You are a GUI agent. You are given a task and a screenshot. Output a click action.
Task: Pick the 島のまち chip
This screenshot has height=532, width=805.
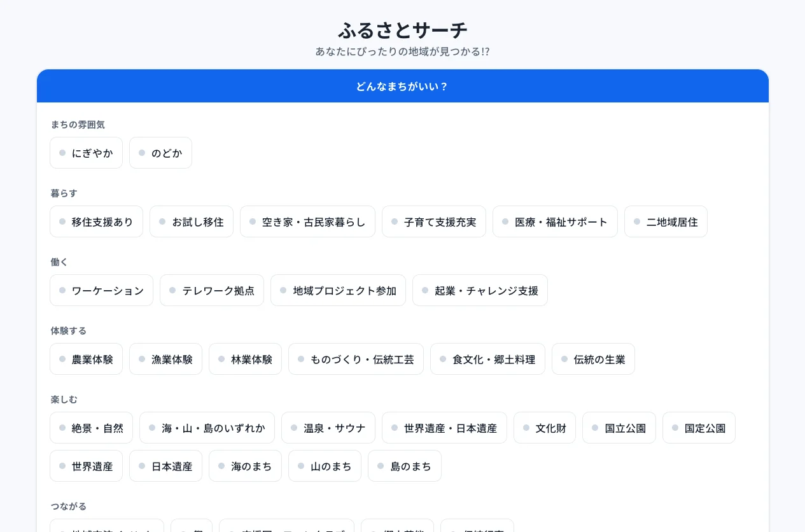pos(405,466)
